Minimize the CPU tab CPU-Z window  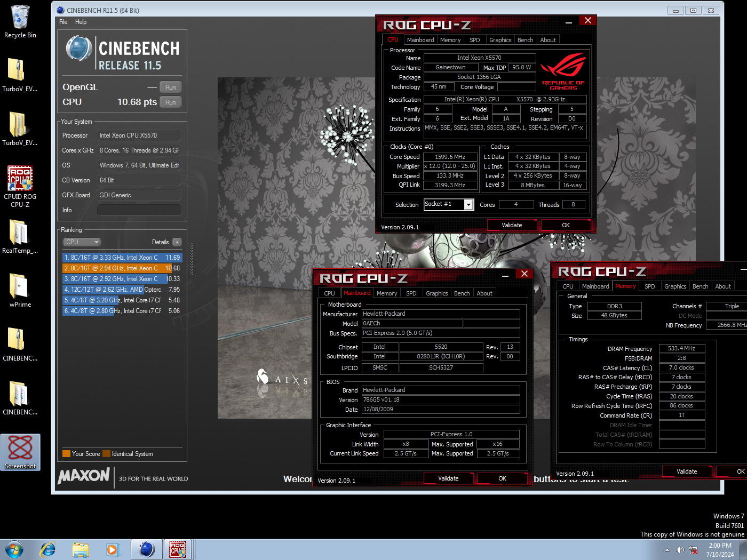point(569,22)
